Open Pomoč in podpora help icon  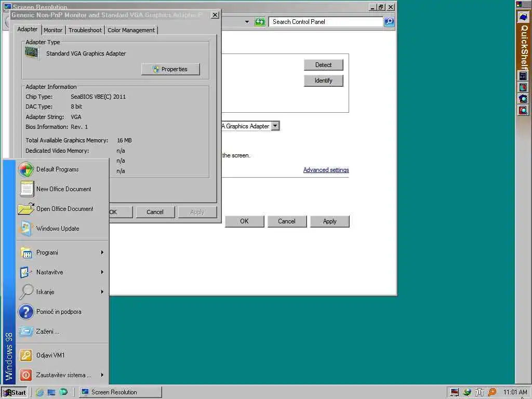click(x=26, y=312)
